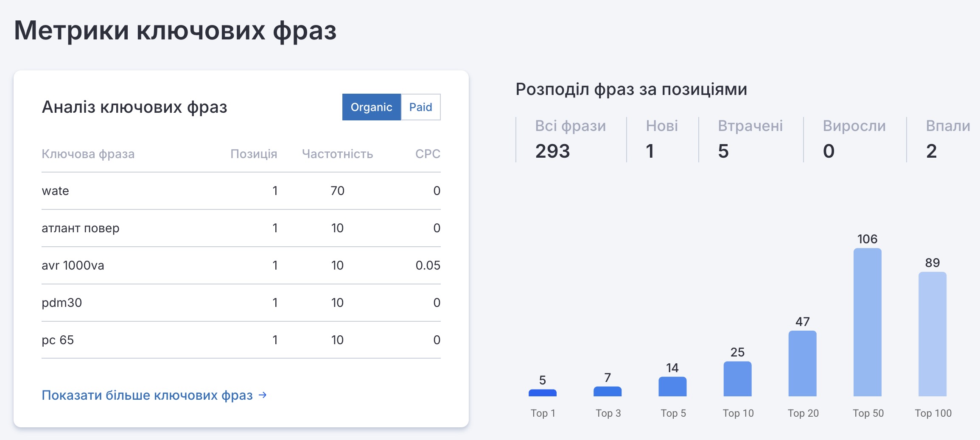The height and width of the screenshot is (440, 980).
Task: Select the Top 20 bar showing 47
Action: (802, 363)
